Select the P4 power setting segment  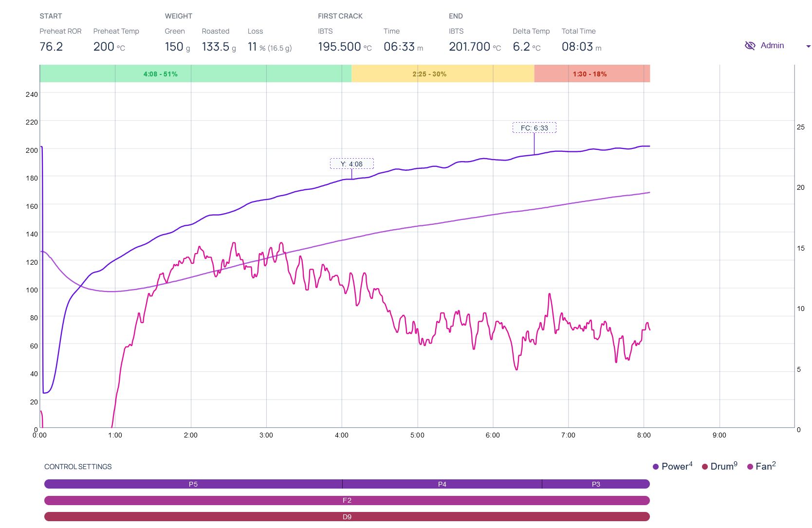click(x=442, y=484)
